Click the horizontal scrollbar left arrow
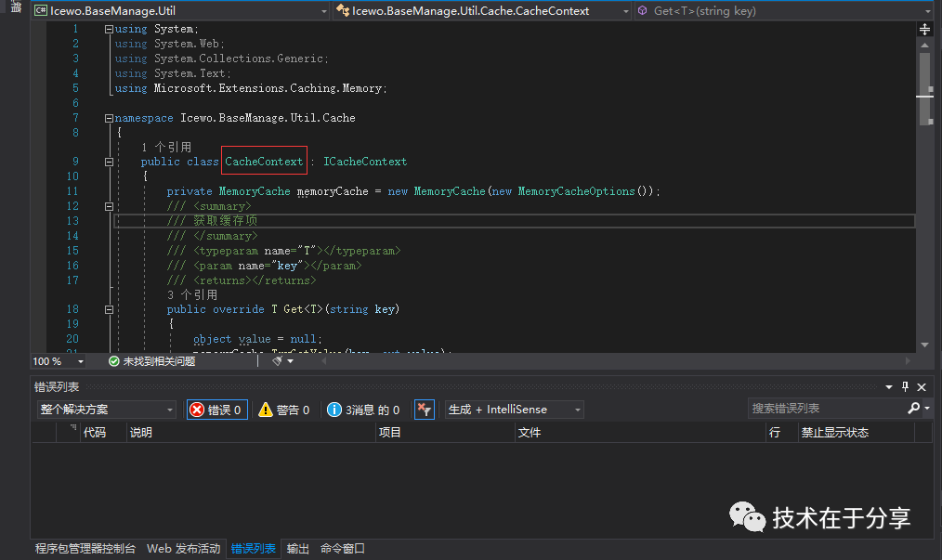942x560 pixels. coord(324,361)
